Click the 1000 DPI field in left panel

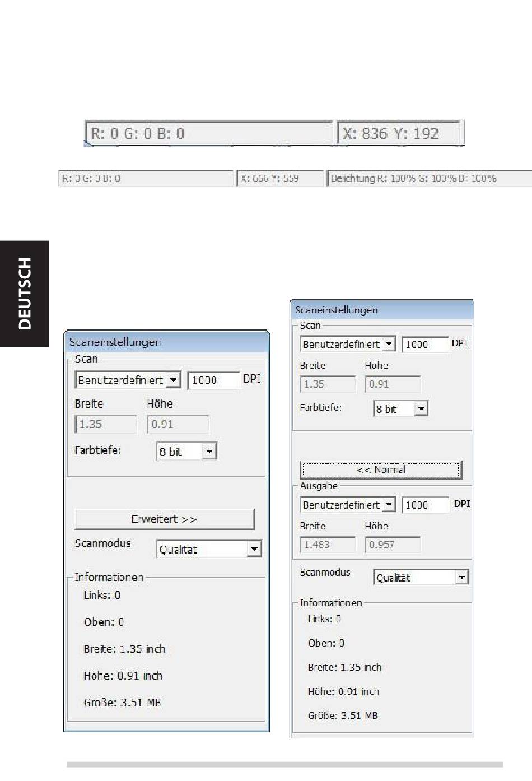point(213,380)
